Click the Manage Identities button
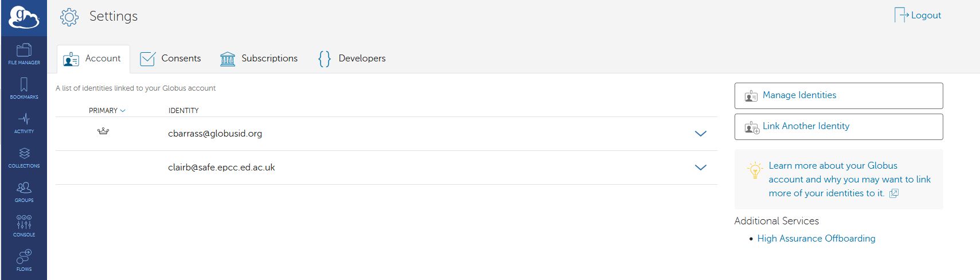The image size is (980, 280). [x=838, y=96]
